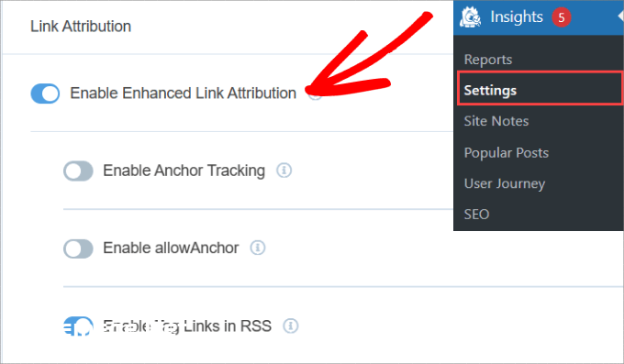The width and height of the screenshot is (624, 364).
Task: Enable the Anchor Tracking toggle
Action: [x=78, y=171]
